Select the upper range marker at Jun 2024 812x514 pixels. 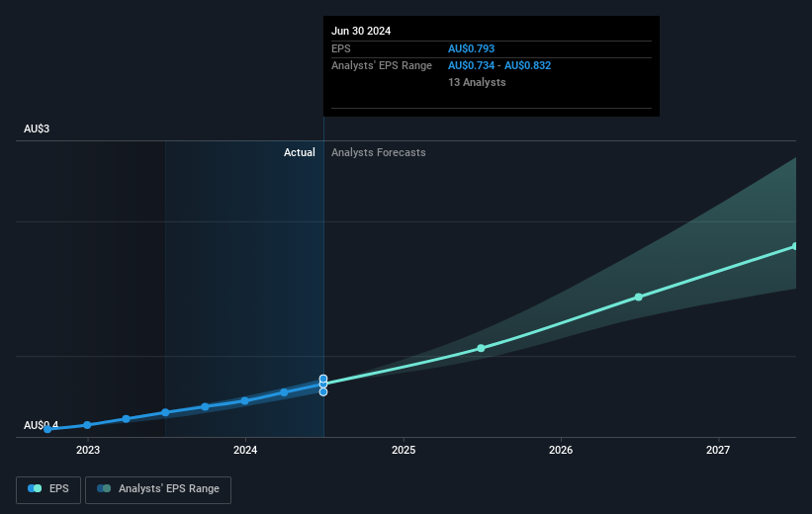[323, 379]
